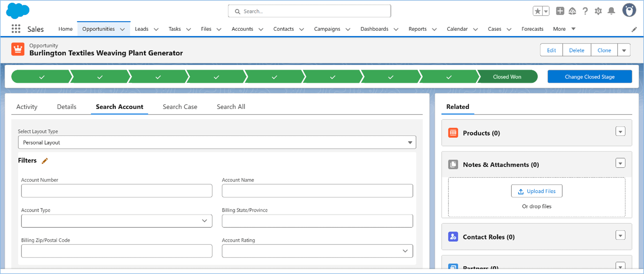The height and width of the screenshot is (274, 644).
Task: Expand the Accounts nav dropdown chevron
Action: coord(261,29)
